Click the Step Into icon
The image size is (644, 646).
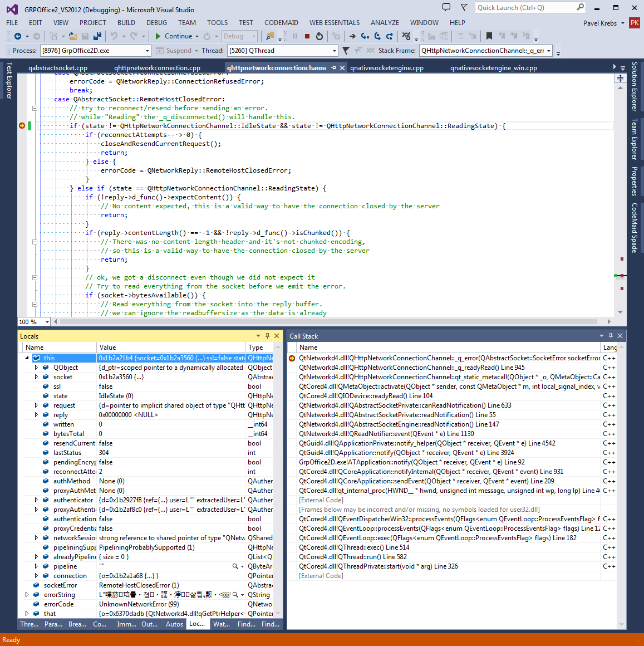coord(365,36)
